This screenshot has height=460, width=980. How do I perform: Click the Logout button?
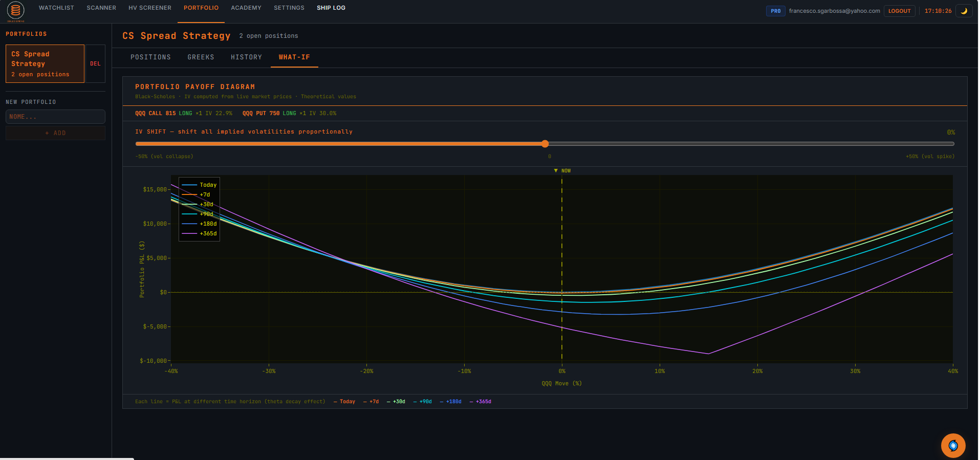tap(899, 11)
